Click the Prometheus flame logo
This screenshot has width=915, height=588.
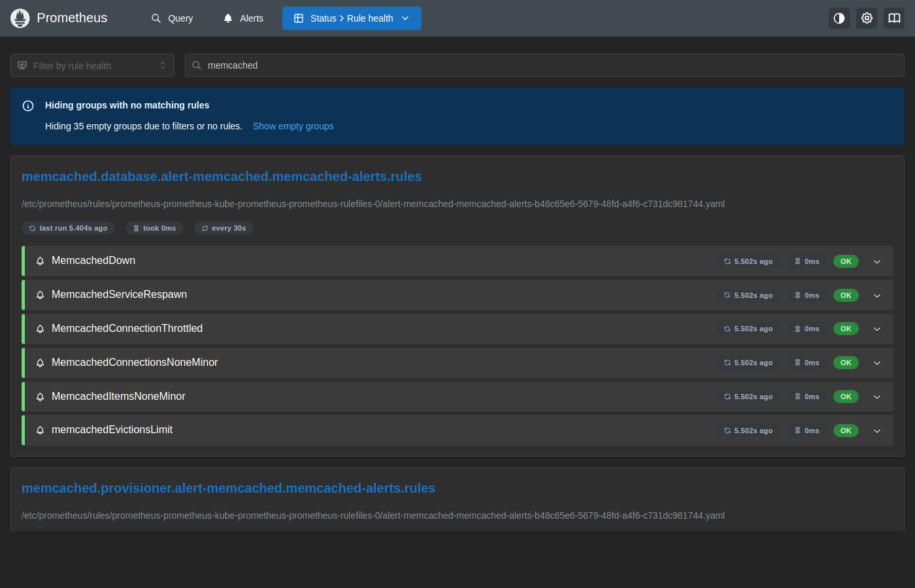tap(20, 18)
